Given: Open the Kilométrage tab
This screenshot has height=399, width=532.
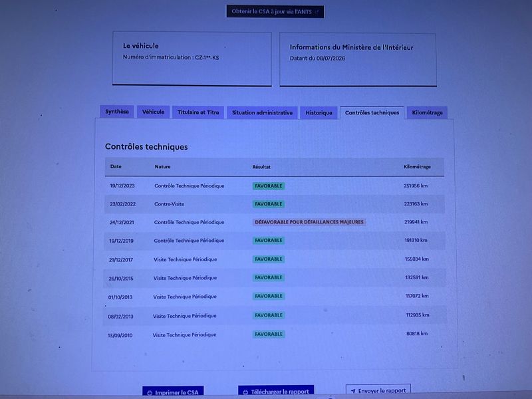Looking at the screenshot, I should 427,112.
